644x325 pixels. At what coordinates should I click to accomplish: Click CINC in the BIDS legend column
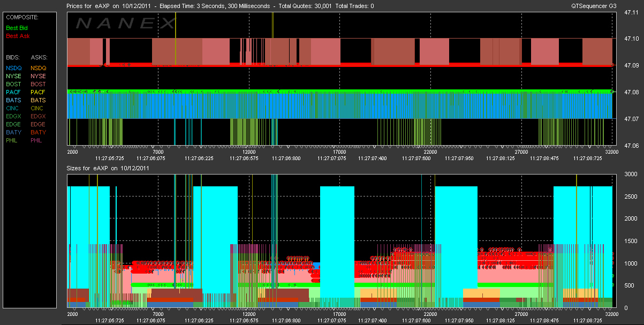[14, 108]
